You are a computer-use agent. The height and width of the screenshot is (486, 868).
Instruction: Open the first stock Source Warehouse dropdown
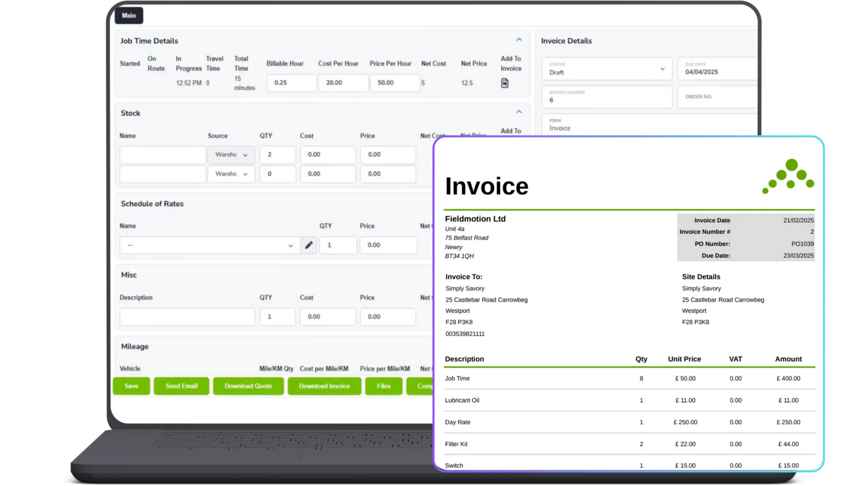tap(231, 155)
